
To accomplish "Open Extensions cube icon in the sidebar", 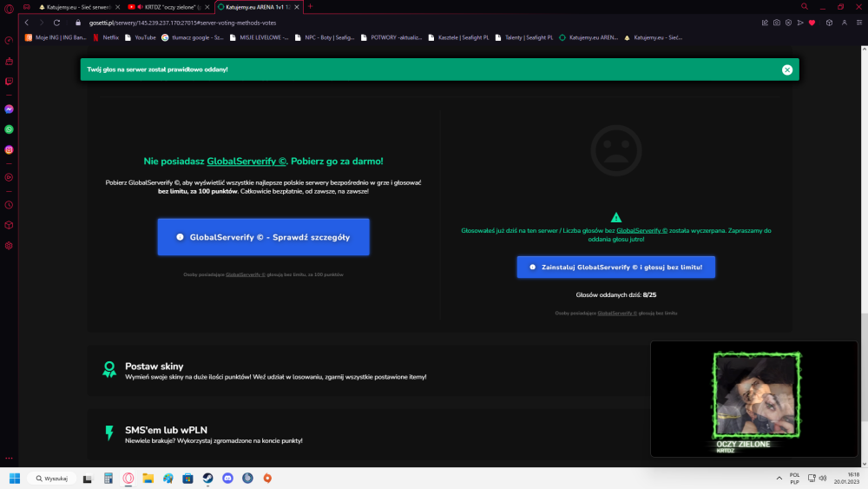I will [9, 226].
